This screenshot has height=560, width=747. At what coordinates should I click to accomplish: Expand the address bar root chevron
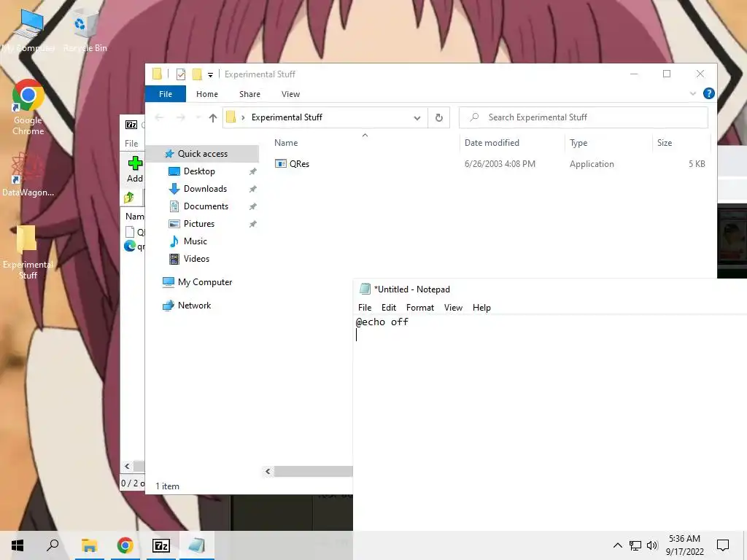tap(243, 117)
